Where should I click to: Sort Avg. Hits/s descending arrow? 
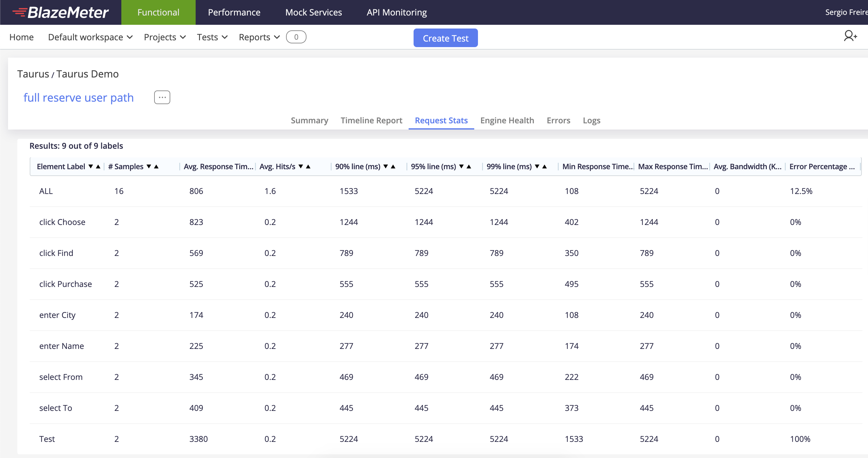[x=301, y=167]
